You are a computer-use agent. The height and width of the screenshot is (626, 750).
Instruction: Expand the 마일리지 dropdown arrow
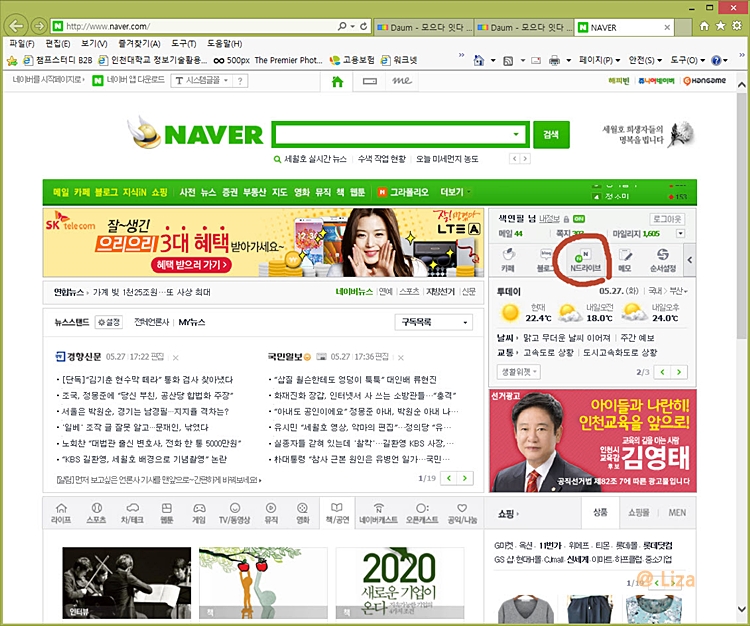pos(680,233)
